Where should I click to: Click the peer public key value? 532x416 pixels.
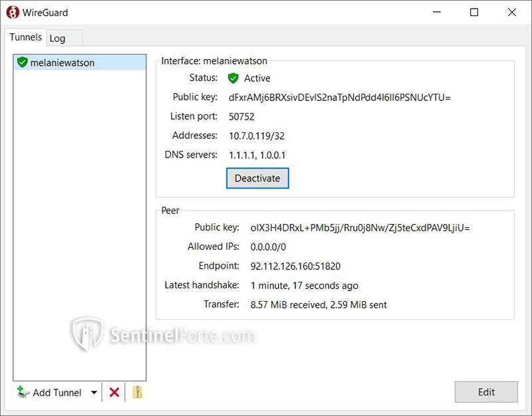pos(360,228)
